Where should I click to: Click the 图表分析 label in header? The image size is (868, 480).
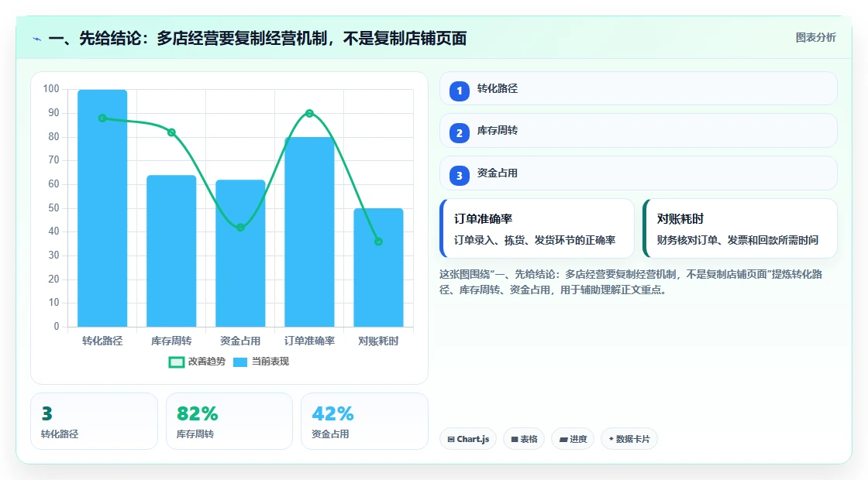pyautogui.click(x=815, y=38)
